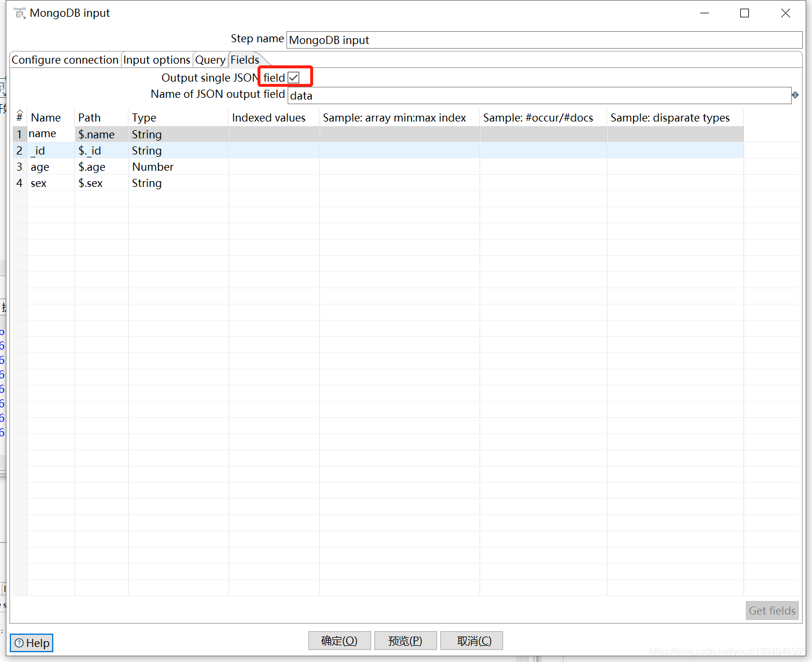Select the Fields tab
Image resolution: width=812 pixels, height=662 pixels.
[x=245, y=60]
